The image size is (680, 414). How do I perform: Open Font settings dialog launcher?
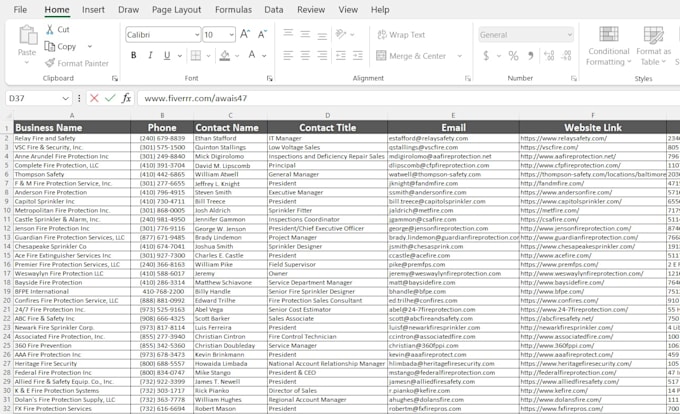(270, 78)
